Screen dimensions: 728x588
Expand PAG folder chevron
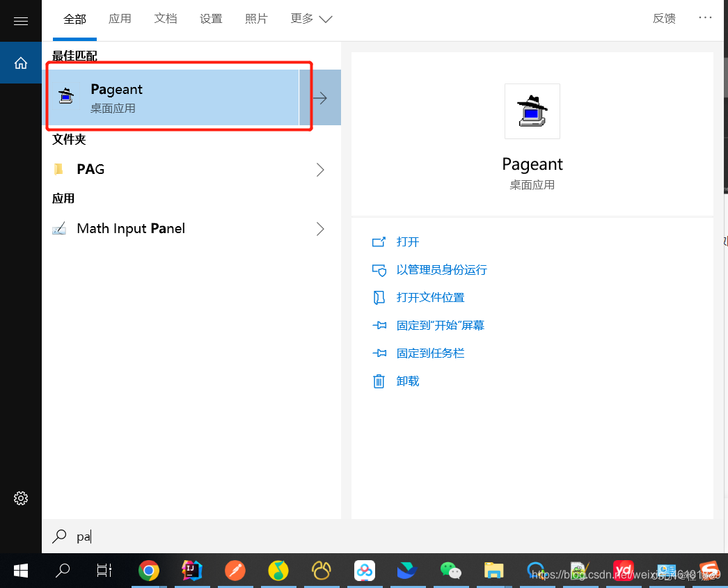[320, 169]
